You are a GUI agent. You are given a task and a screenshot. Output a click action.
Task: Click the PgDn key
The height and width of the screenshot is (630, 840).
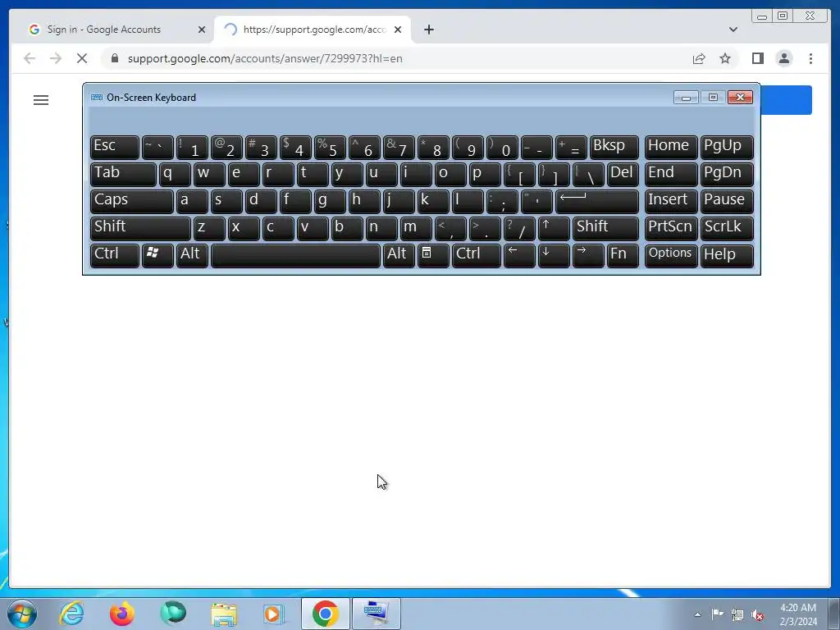[727, 174]
